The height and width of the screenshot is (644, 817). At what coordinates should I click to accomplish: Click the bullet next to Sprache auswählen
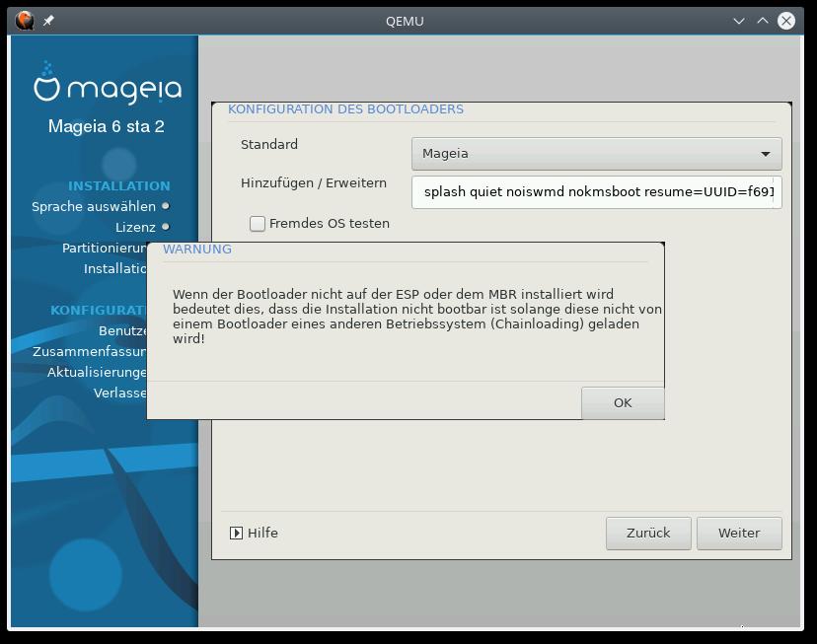pyautogui.click(x=166, y=206)
